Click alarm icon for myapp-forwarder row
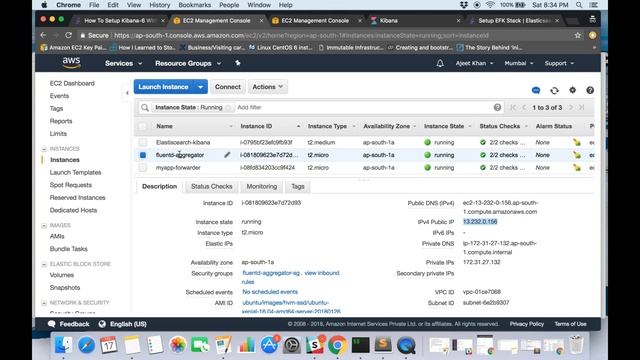This screenshot has width=640, height=360. point(576,167)
